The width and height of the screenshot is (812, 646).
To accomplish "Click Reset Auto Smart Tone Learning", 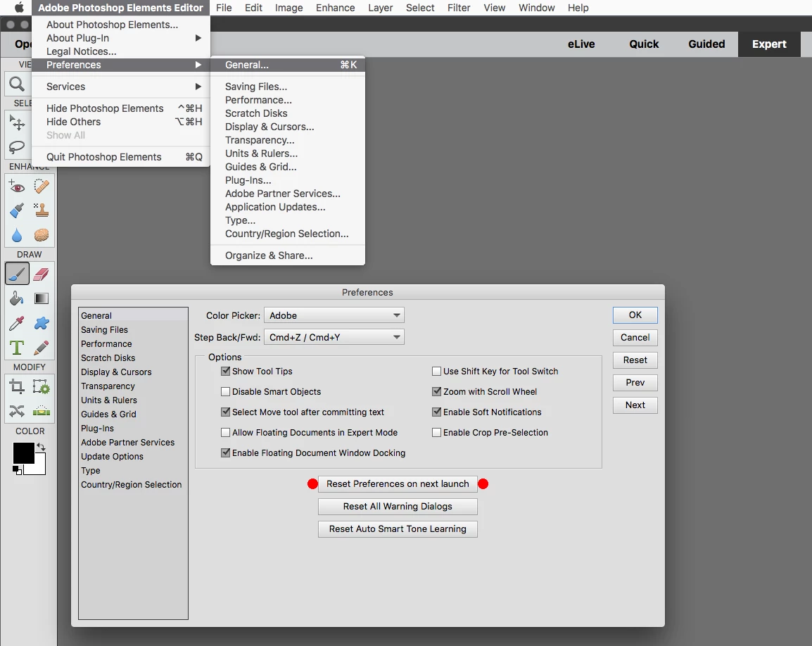I will pos(398,529).
